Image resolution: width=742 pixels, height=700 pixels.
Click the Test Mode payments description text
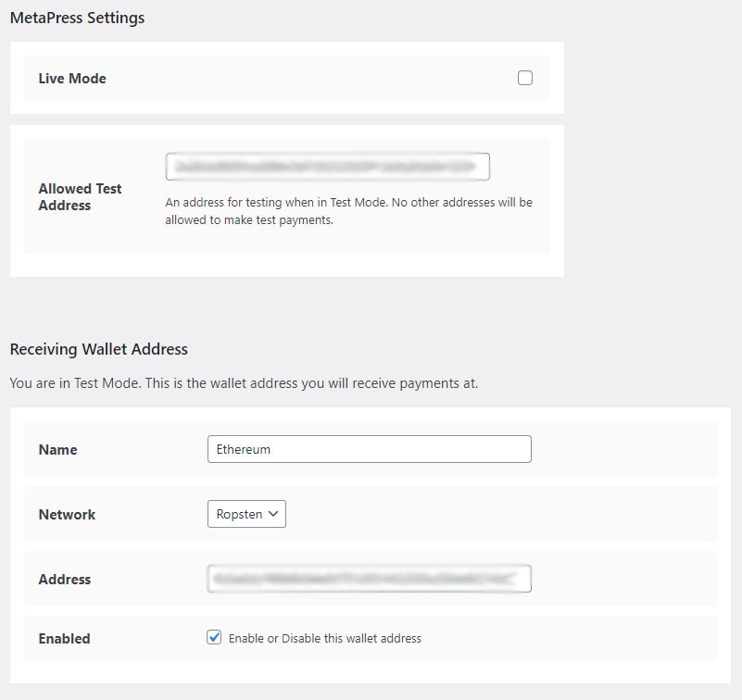click(242, 382)
